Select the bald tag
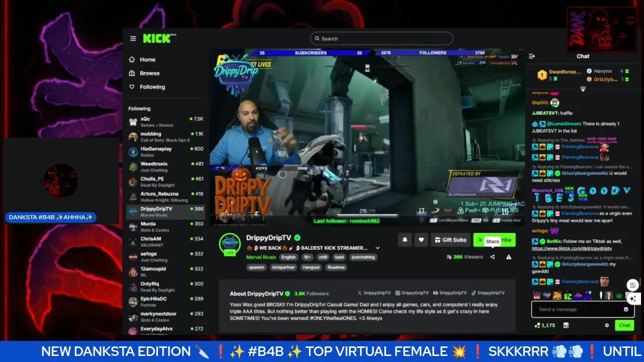The width and height of the screenshot is (644, 362). coord(339,257)
